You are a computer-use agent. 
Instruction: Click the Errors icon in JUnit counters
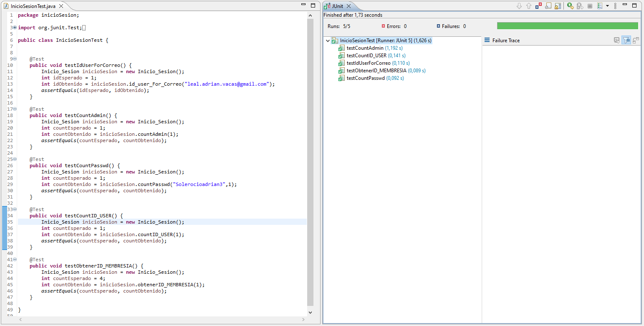point(383,26)
